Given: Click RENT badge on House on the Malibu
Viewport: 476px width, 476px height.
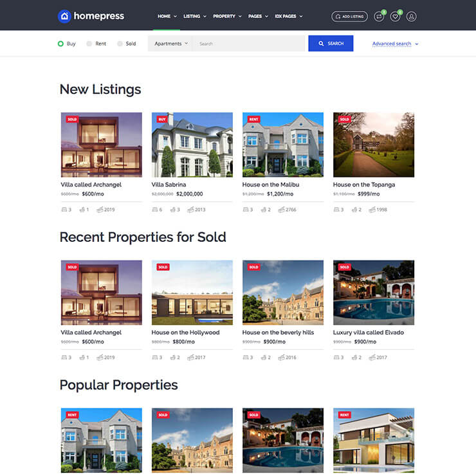Looking at the screenshot, I should 254,119.
